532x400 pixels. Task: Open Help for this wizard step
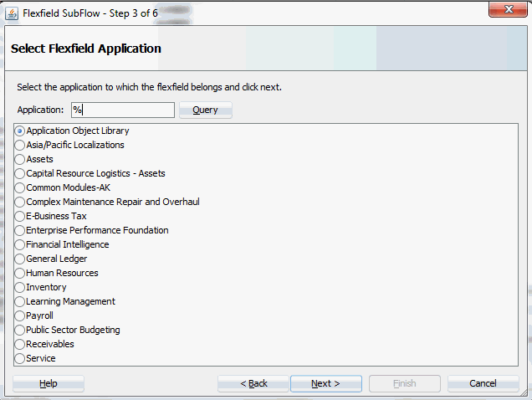(x=49, y=384)
